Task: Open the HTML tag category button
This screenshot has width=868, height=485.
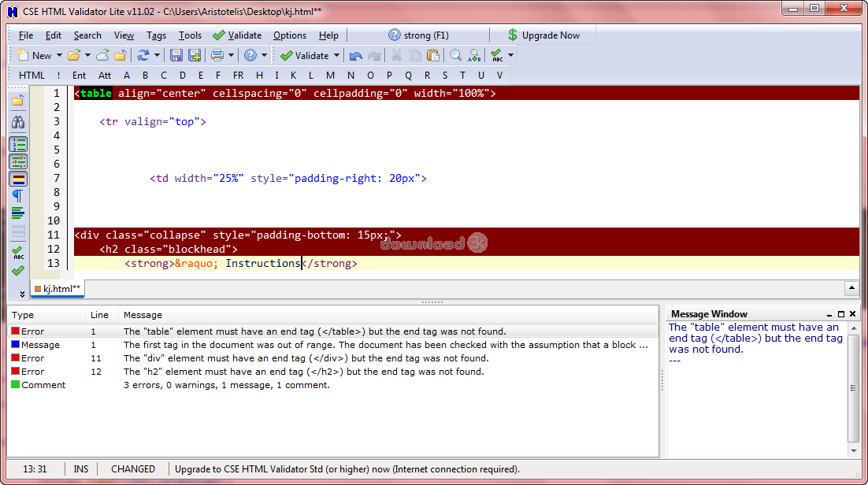Action: point(32,76)
